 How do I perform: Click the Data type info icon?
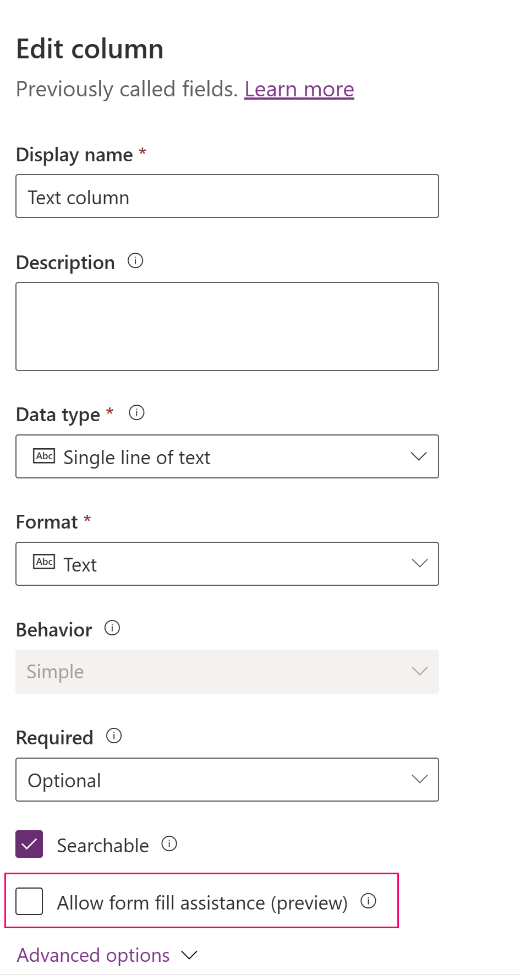click(136, 412)
